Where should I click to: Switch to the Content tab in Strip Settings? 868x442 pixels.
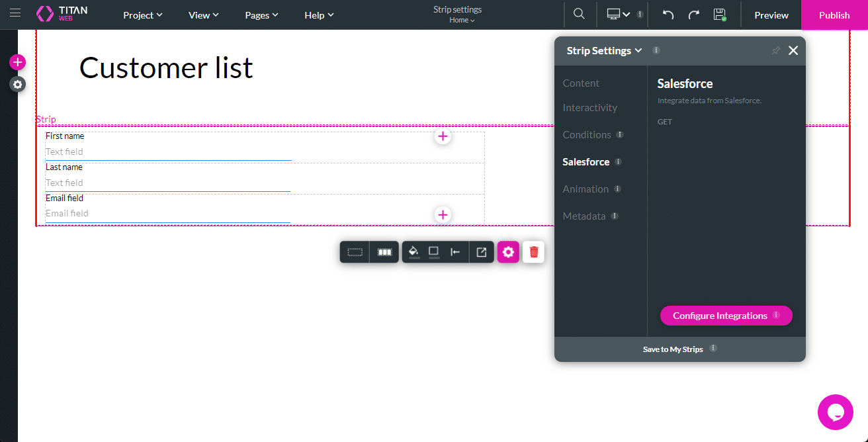click(581, 83)
